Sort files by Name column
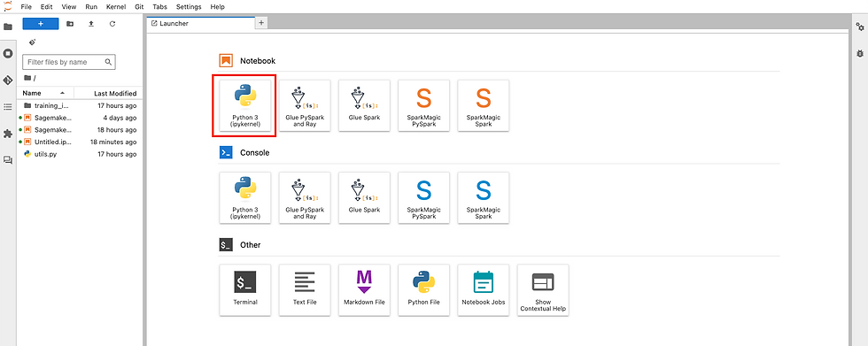This screenshot has width=868, height=346. pos(45,93)
